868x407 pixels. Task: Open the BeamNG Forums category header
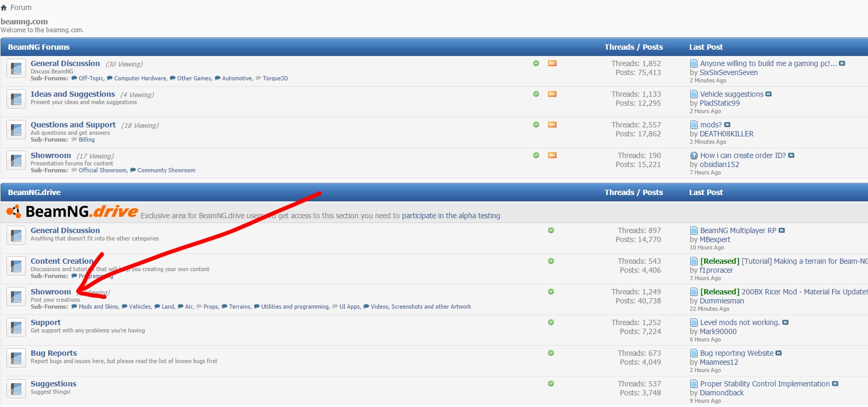tap(39, 47)
